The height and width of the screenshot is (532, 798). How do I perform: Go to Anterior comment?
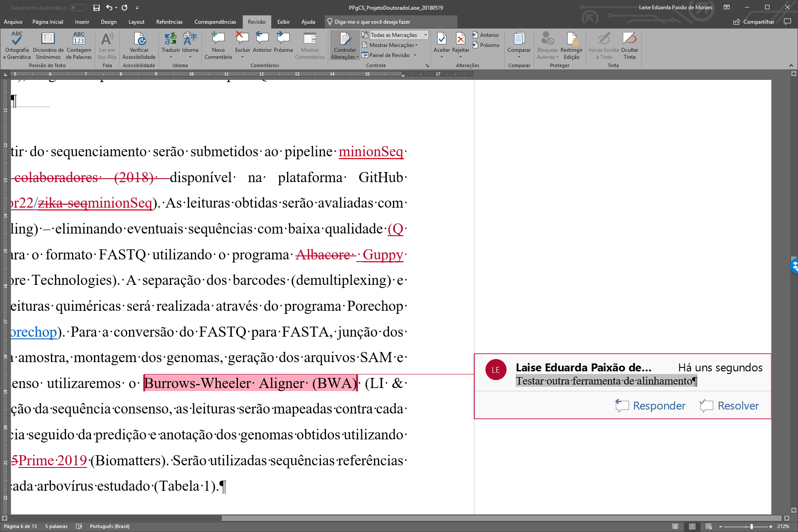[262, 43]
